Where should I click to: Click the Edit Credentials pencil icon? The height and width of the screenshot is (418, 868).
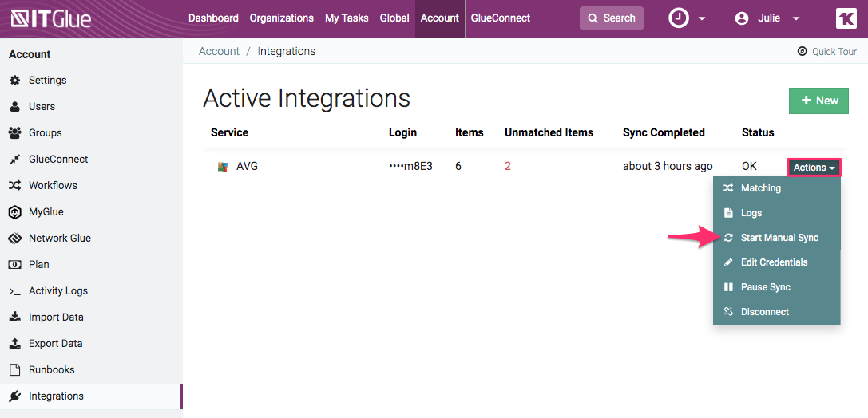(x=728, y=262)
